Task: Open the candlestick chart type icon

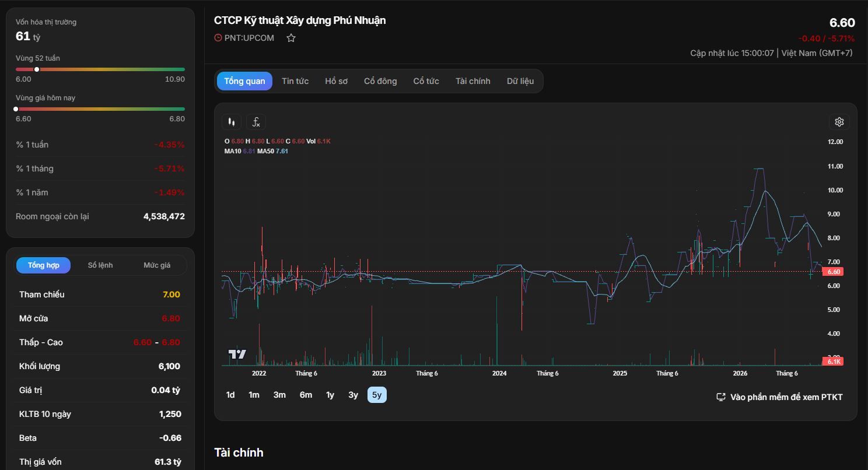Action: click(x=232, y=122)
